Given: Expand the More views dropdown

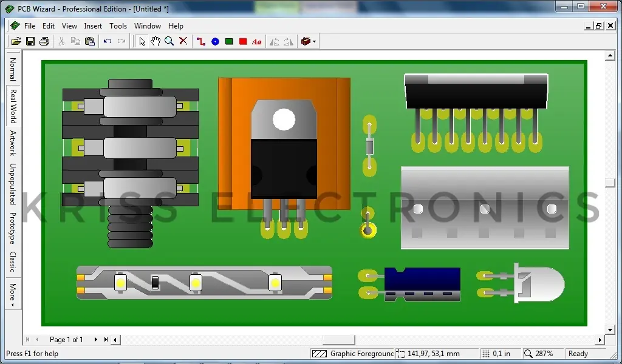Looking at the screenshot, I should click(x=13, y=295).
